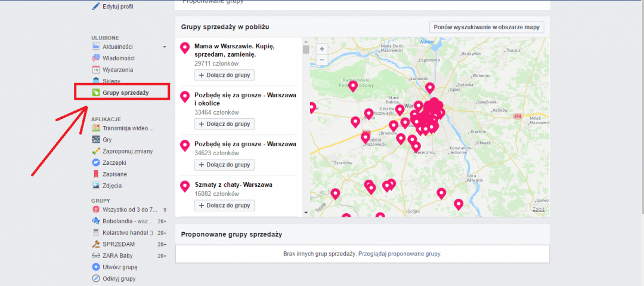The width and height of the screenshot is (644, 286).
Task: Open Zaczepki pokes icon
Action: pos(95,162)
